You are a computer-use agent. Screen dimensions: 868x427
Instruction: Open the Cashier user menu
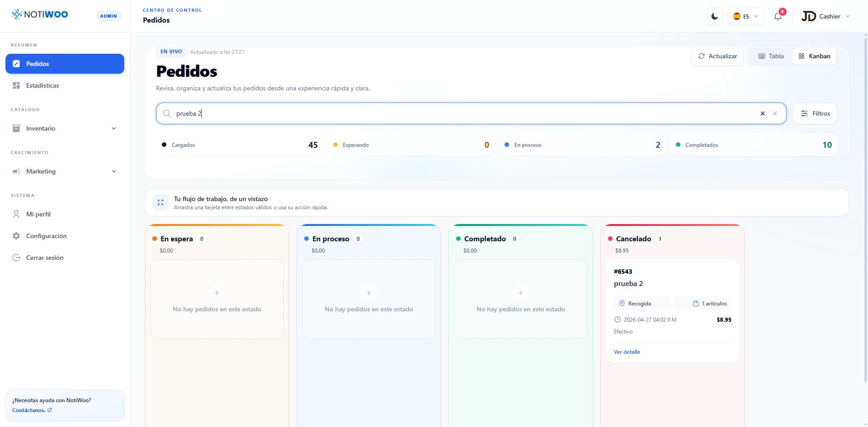[826, 16]
